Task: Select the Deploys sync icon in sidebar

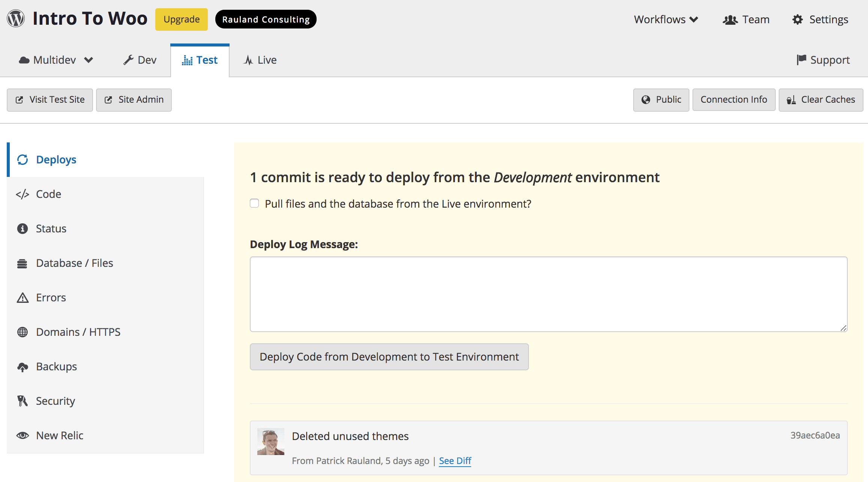Action: (23, 159)
